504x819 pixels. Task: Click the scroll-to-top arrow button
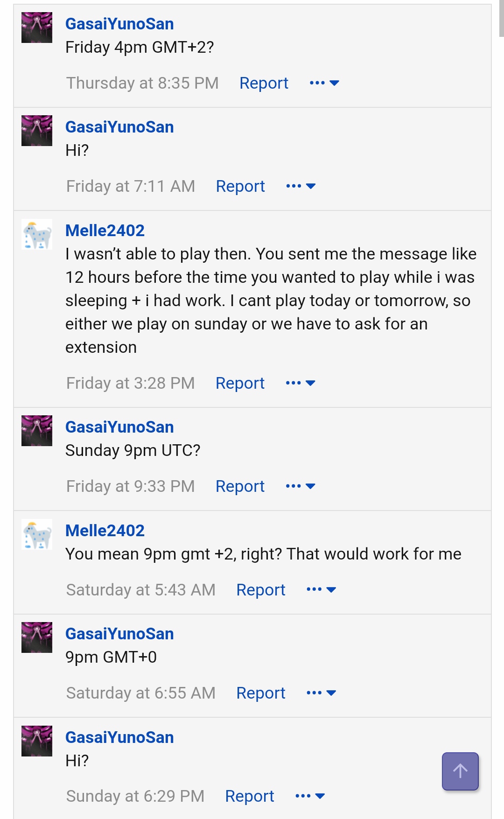[460, 771]
